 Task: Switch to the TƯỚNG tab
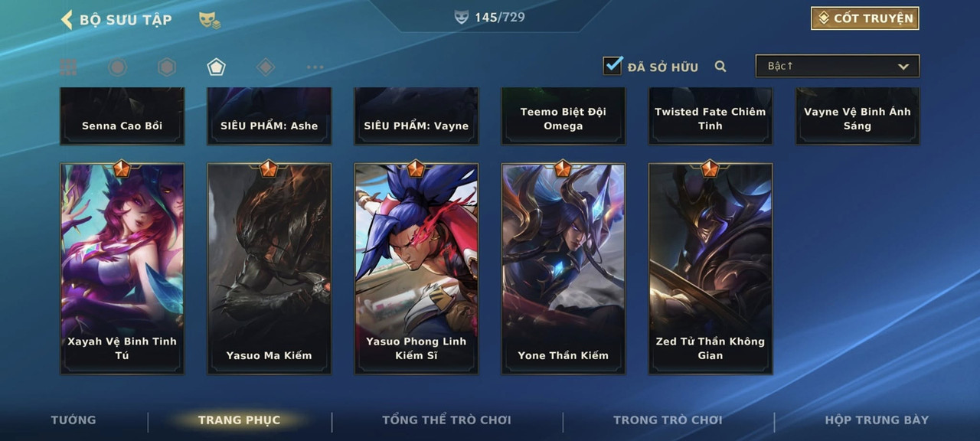[x=73, y=420]
